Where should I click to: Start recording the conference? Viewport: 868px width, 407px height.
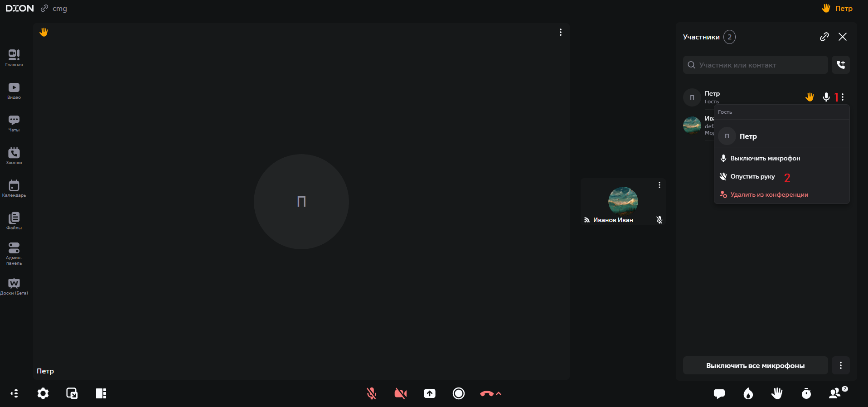pos(459,393)
